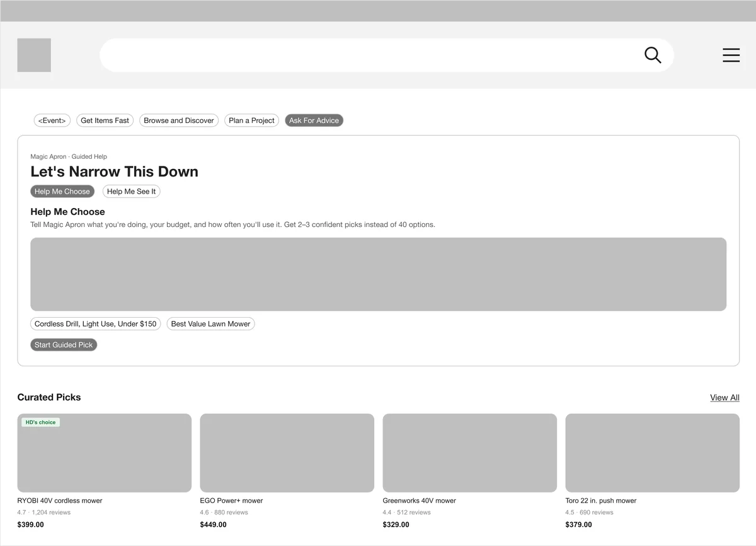Viewport: 756px width, 546px height.
Task: Click the Curated Picks heading
Action: pyautogui.click(x=49, y=397)
